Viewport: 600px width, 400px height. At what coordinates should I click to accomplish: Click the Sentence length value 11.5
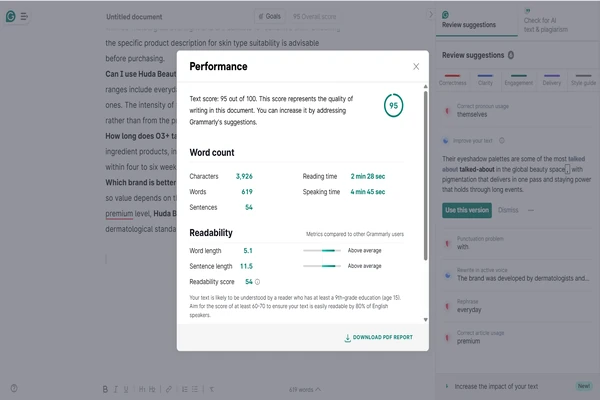pos(246,266)
